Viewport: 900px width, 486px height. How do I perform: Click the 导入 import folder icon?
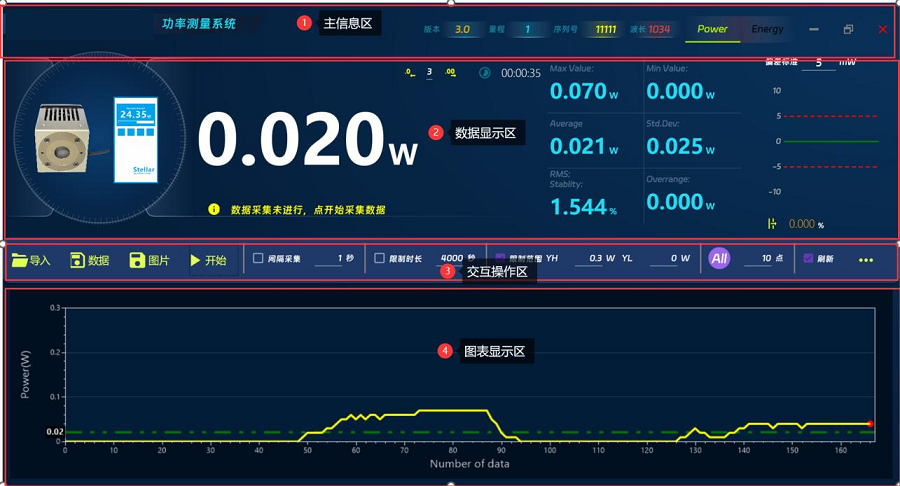(x=20, y=260)
